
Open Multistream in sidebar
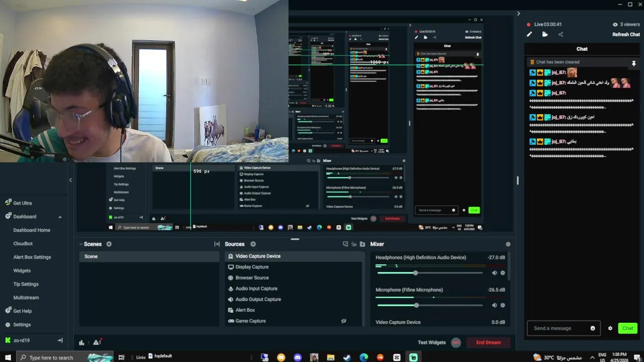pos(26,298)
